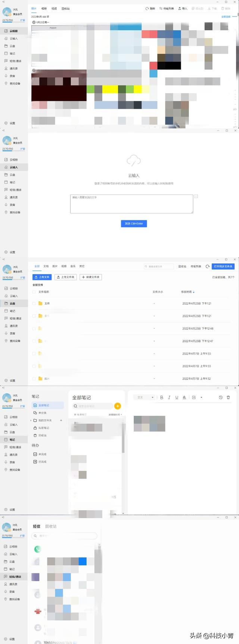Click the SMS search field
This screenshot has height=644, width=239.
pyautogui.click(x=65, y=536)
